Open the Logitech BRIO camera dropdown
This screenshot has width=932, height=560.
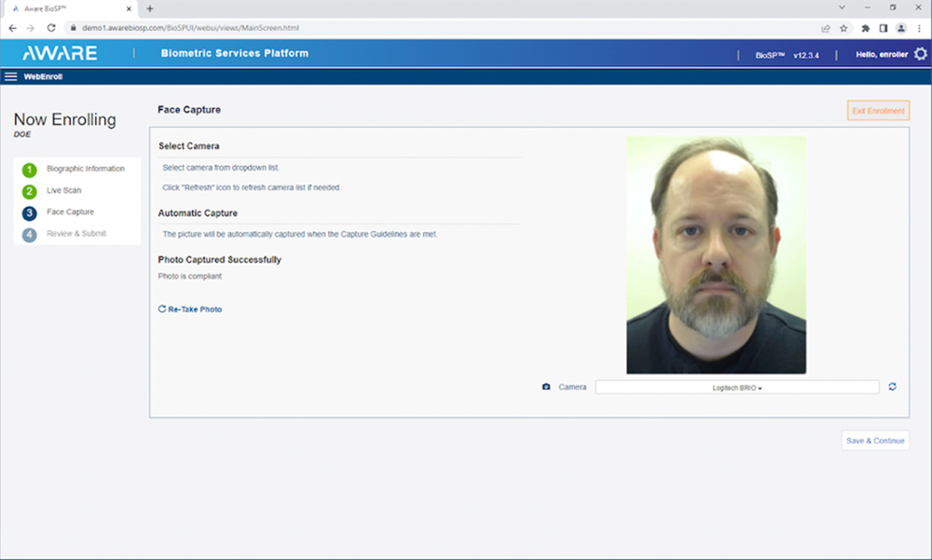pyautogui.click(x=737, y=386)
